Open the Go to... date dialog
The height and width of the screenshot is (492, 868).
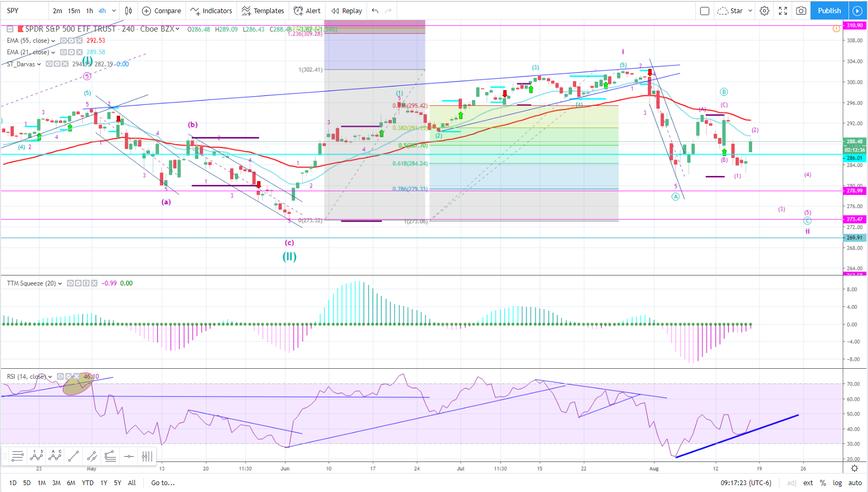(x=163, y=483)
